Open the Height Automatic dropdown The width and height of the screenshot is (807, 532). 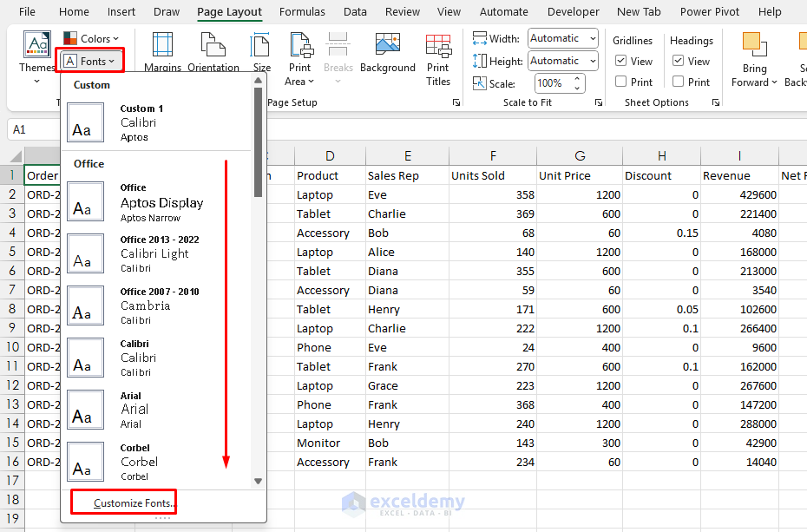(x=593, y=61)
